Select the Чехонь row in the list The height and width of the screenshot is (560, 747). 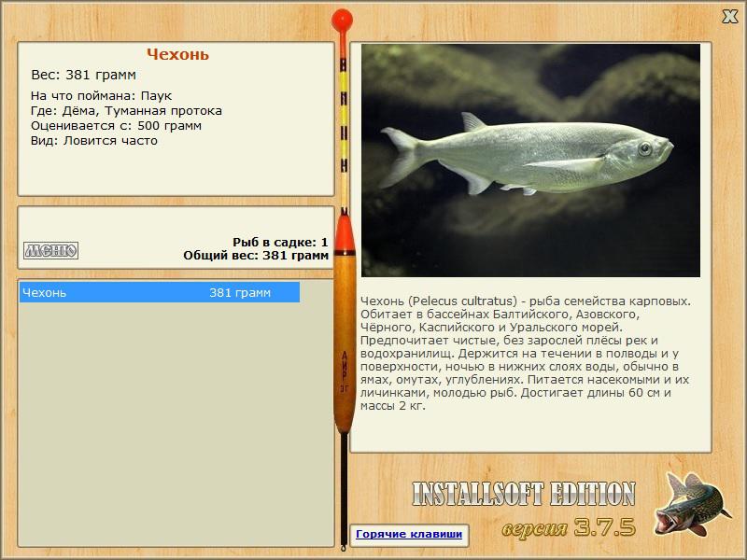coord(160,292)
